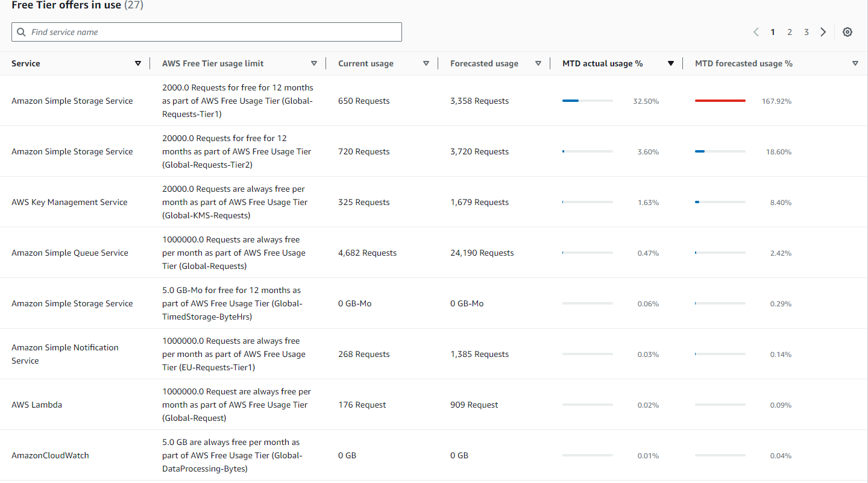Viewport: 868px width, 483px height.
Task: Select the Amazon Simple Notification Service row name
Action: (65, 354)
